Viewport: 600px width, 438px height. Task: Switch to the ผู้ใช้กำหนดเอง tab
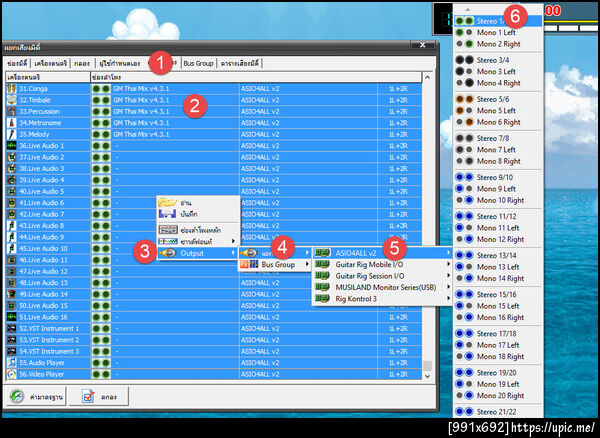tap(119, 63)
